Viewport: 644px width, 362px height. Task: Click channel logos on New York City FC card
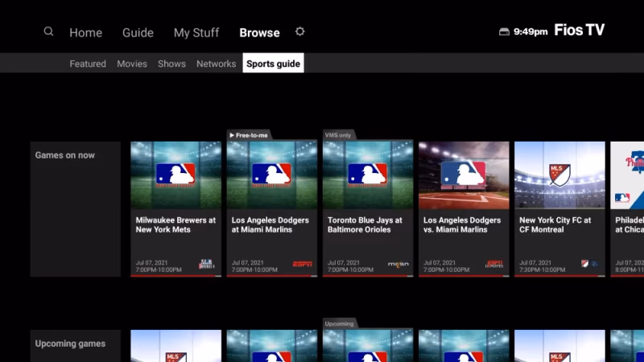point(590,264)
